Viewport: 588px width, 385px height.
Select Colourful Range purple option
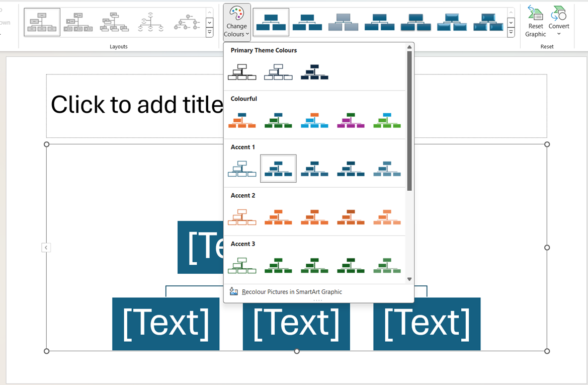point(351,120)
